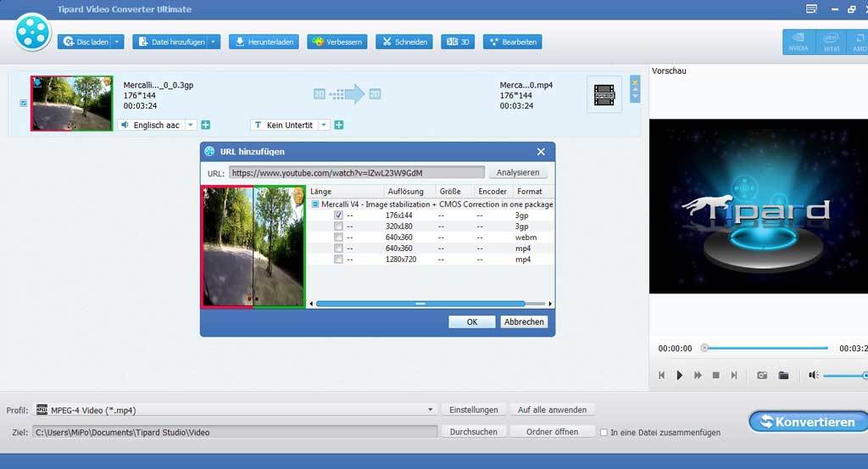Image resolution: width=868 pixels, height=469 pixels.
Task: Enable In eine Datei zusammenfügen checkbox
Action: 604,433
